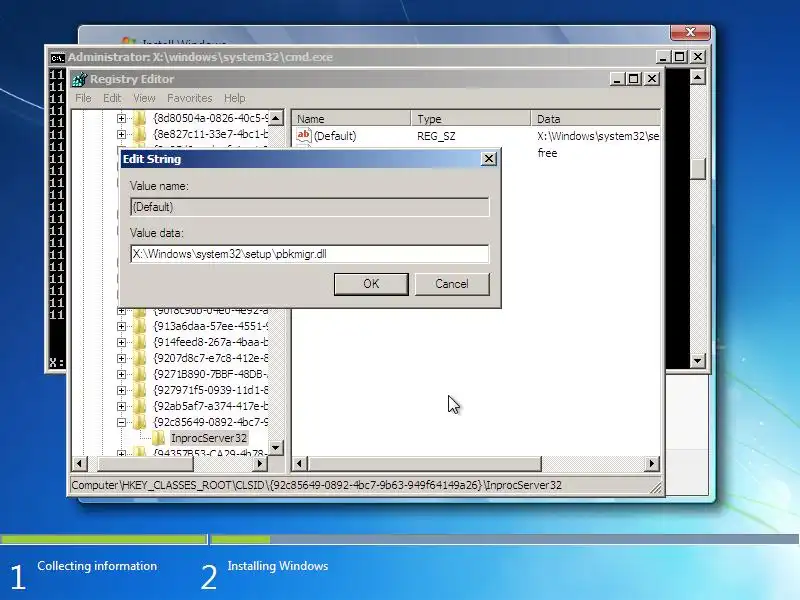Open the Help menu in Registry Editor
Screen dimensions: 800x600
pos(235,98)
